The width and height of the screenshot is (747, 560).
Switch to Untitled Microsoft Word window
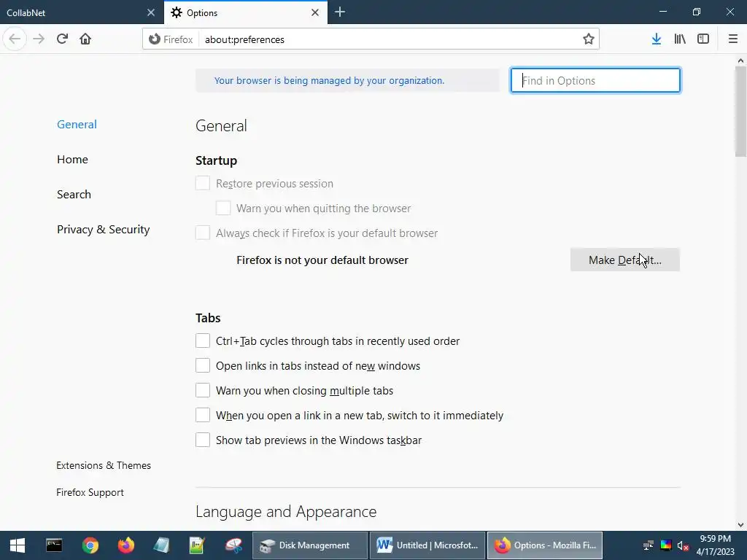(x=427, y=545)
